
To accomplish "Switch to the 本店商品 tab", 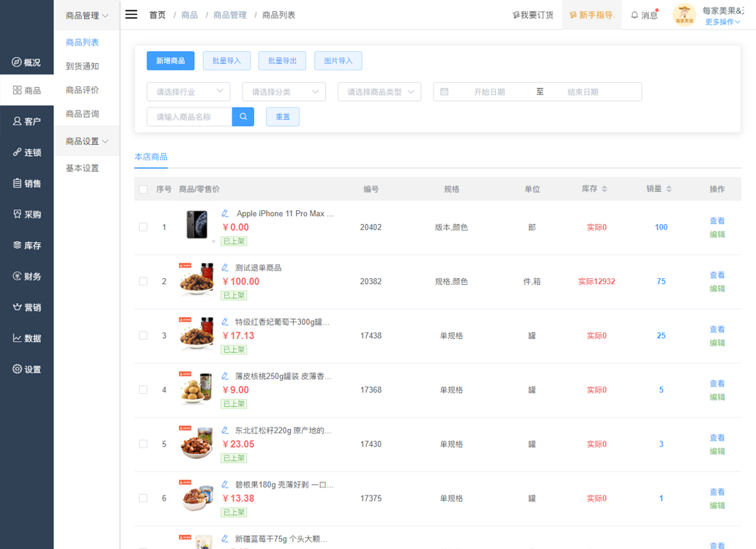I will (x=151, y=157).
